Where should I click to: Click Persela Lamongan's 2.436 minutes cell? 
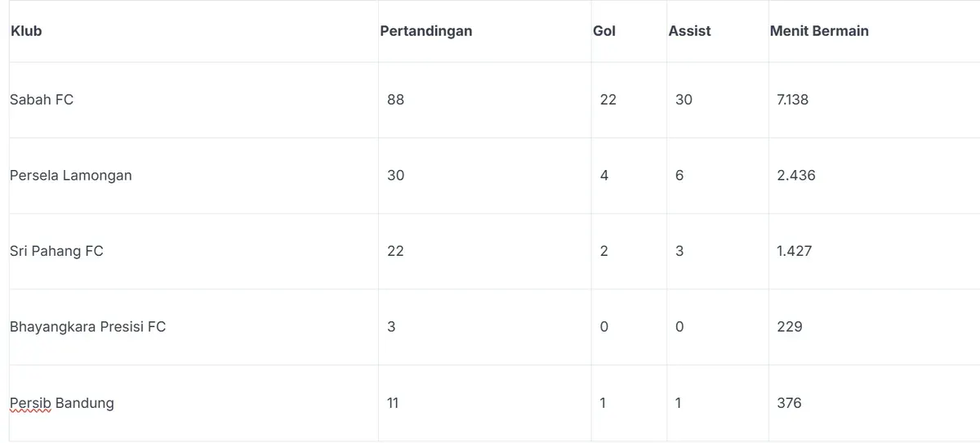coord(796,176)
